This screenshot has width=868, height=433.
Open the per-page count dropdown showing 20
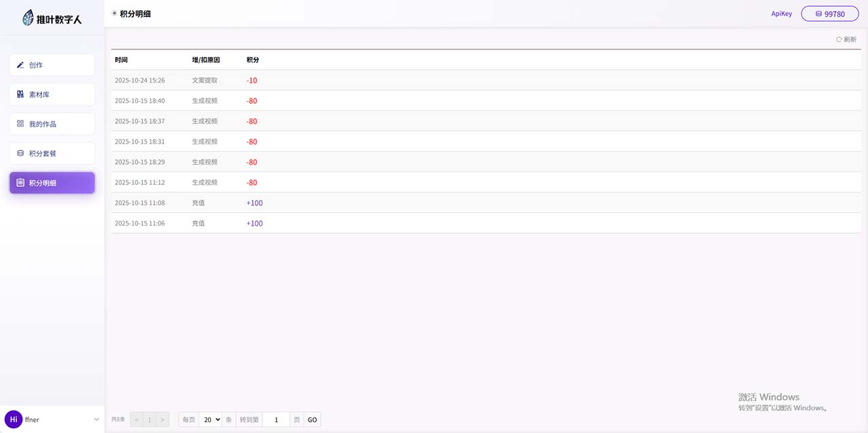pos(210,419)
